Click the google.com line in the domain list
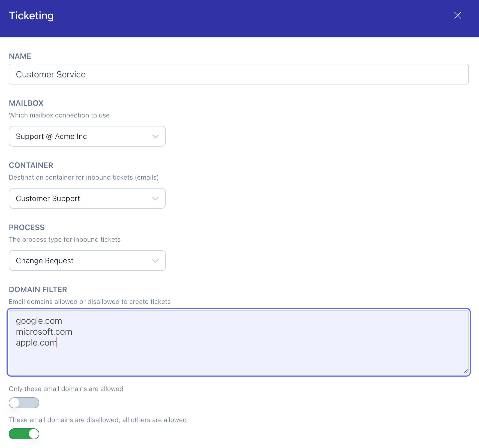The height and width of the screenshot is (448, 479). (x=39, y=321)
